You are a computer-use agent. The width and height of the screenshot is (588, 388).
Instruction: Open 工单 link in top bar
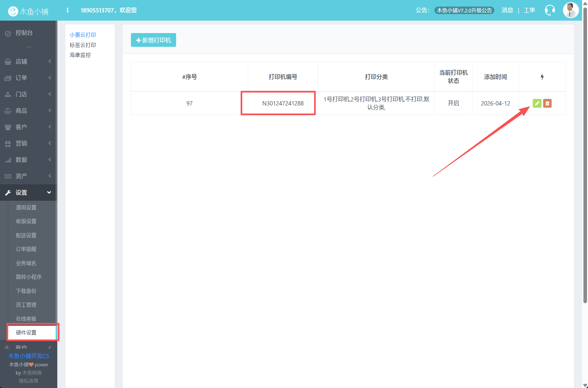(x=529, y=10)
